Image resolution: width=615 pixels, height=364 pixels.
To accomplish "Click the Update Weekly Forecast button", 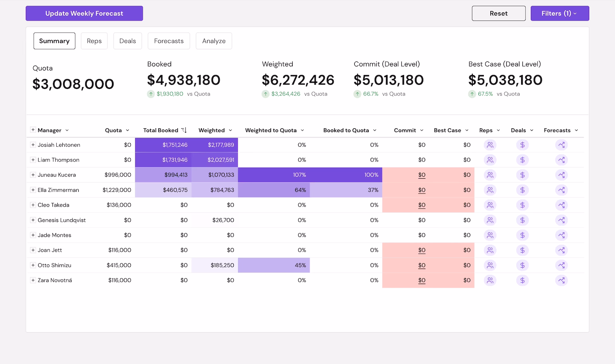I will 84,13.
